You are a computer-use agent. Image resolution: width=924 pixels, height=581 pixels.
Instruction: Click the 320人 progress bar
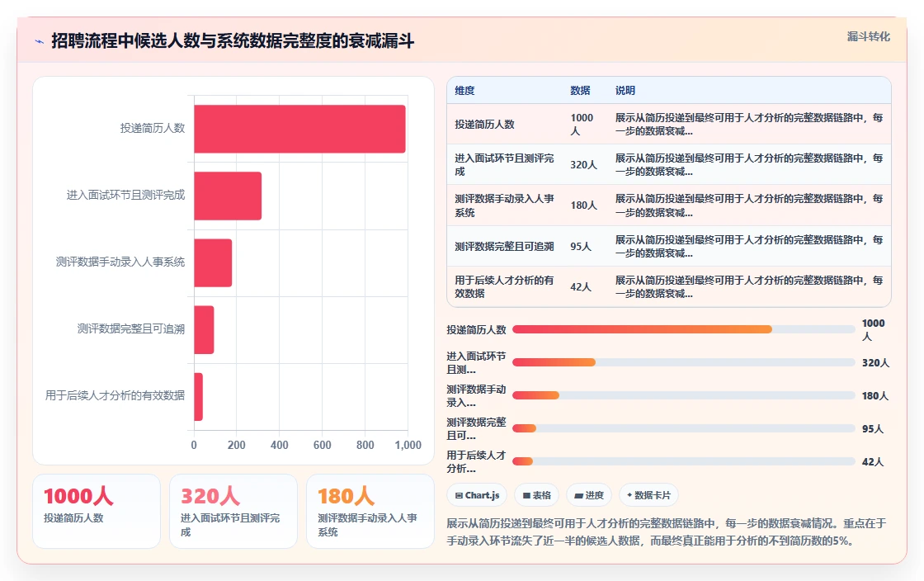point(684,362)
